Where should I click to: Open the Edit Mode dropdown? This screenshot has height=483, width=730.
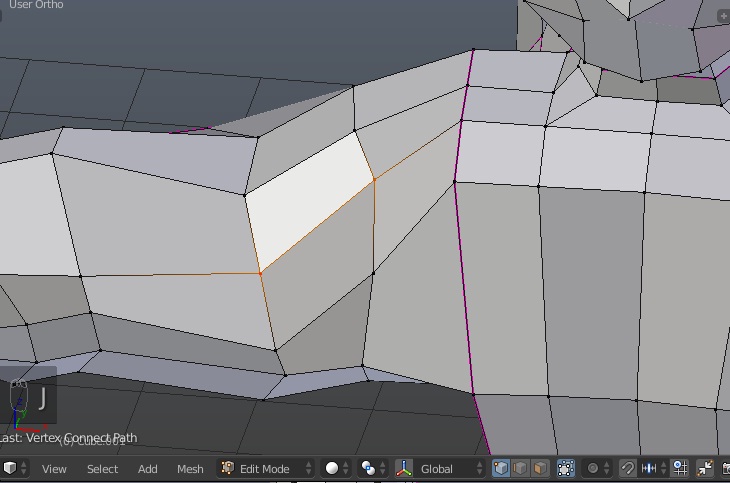(x=266, y=468)
